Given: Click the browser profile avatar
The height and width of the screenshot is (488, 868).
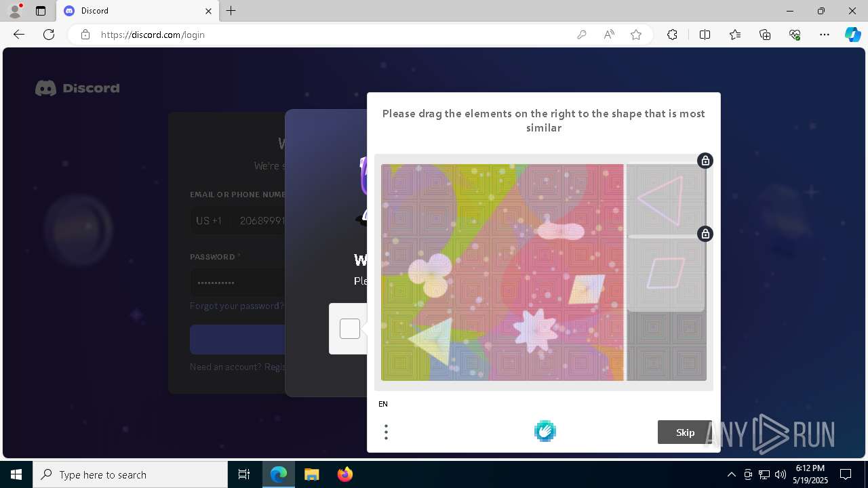Looking at the screenshot, I should coord(15,11).
